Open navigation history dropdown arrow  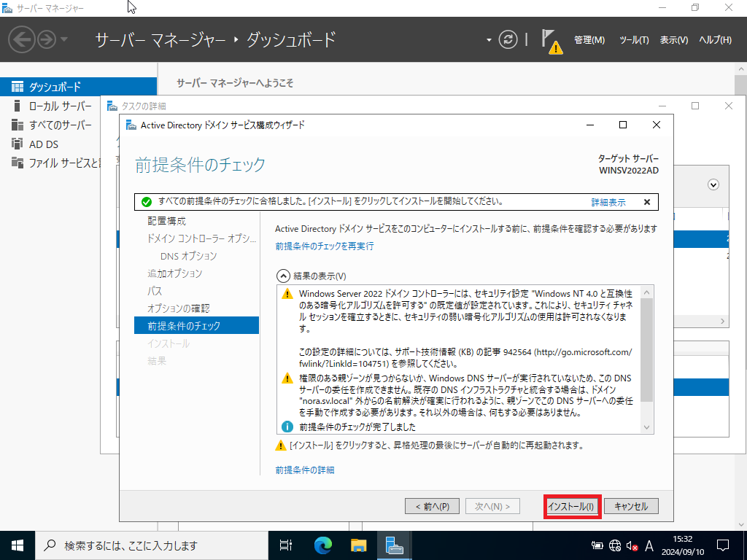(x=64, y=39)
